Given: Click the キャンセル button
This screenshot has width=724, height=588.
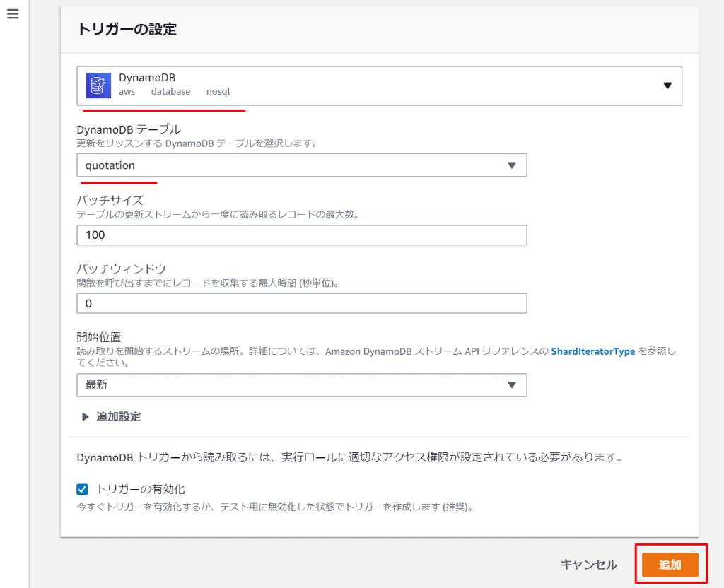Looking at the screenshot, I should (x=589, y=565).
